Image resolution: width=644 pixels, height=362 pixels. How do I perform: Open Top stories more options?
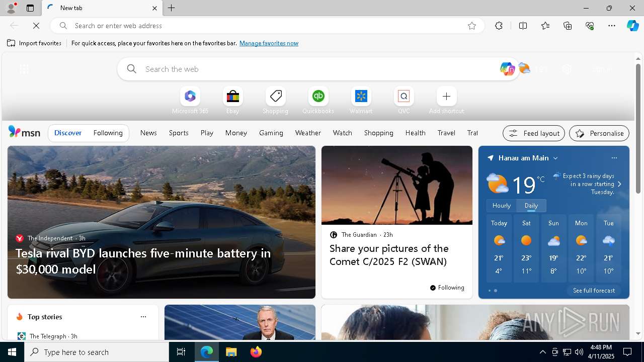[143, 317]
